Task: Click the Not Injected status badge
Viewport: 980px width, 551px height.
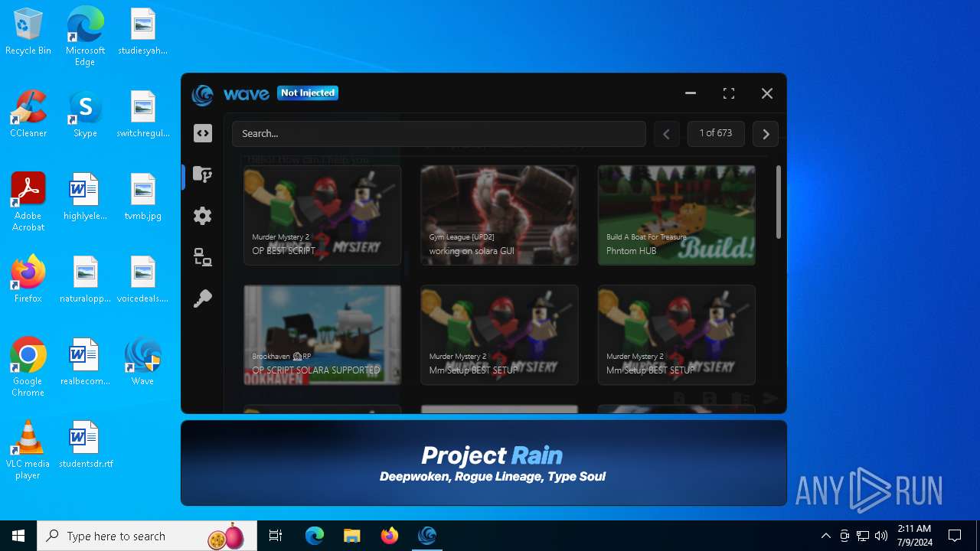Action: pos(308,93)
